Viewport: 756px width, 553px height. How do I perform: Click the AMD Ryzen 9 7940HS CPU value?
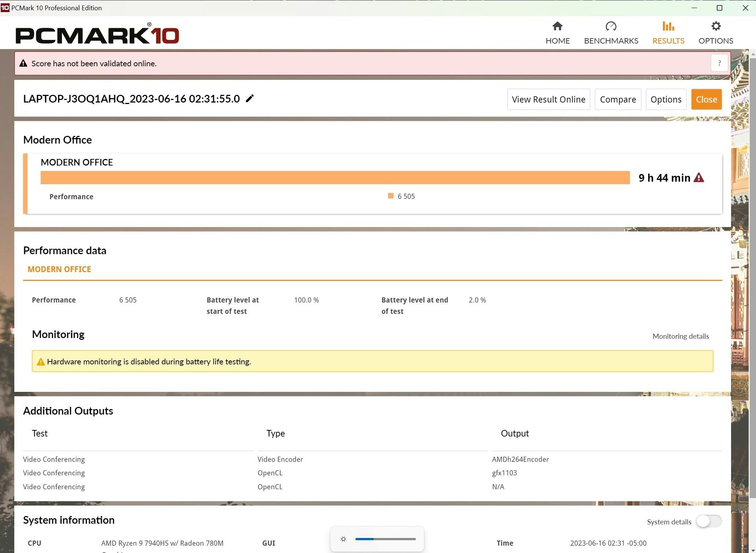[162, 543]
